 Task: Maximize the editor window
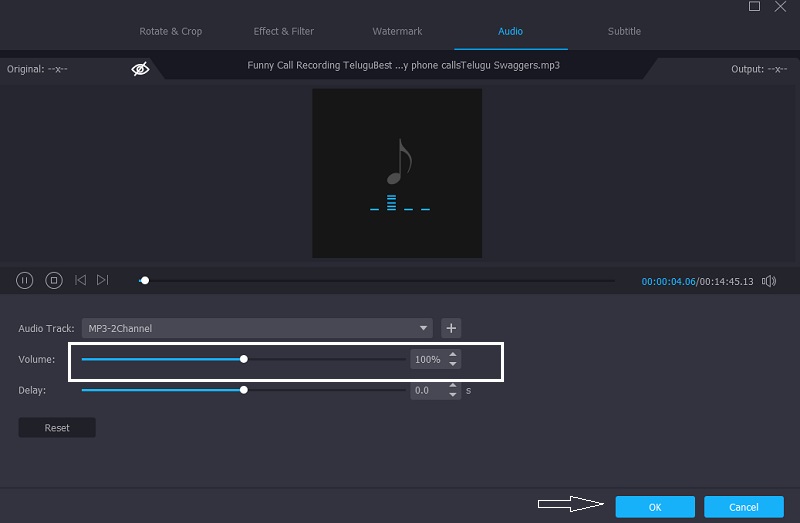click(x=754, y=6)
